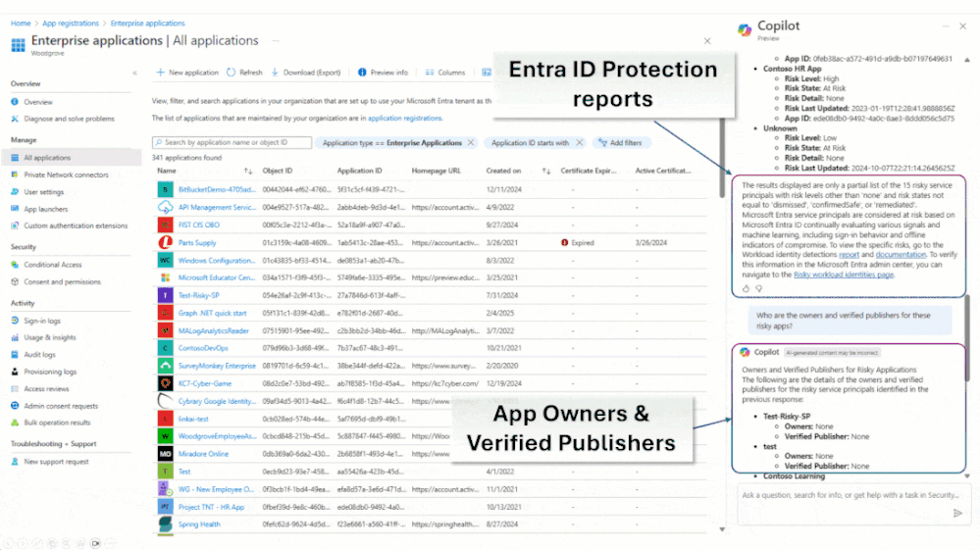Screen dimensions: 980x550
Task: Click the Conditional Access icon
Action: 15,265
